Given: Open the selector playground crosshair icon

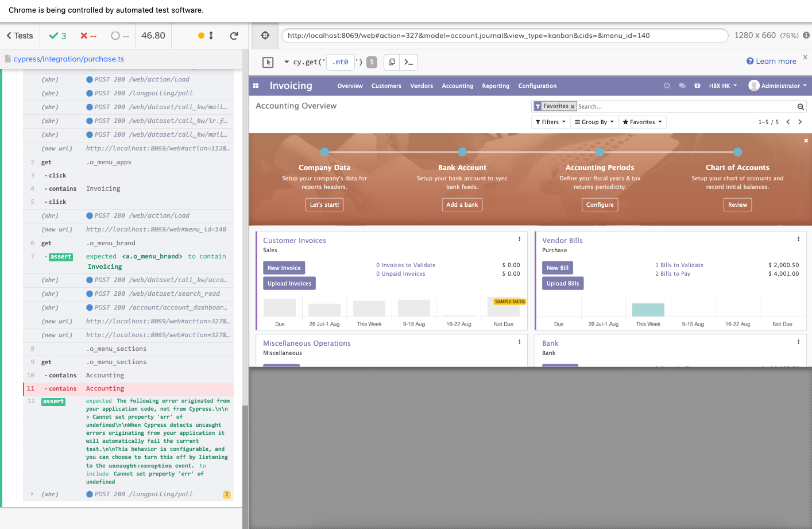Looking at the screenshot, I should (265, 36).
